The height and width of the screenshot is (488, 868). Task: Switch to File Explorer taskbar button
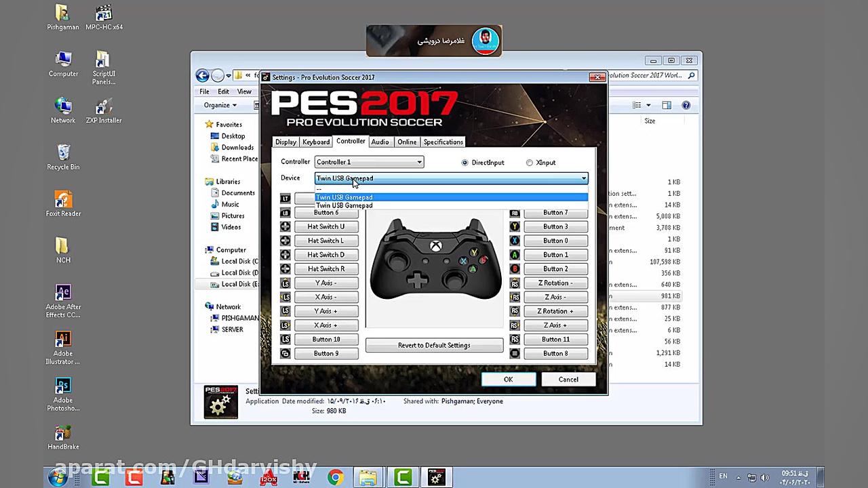tap(368, 478)
